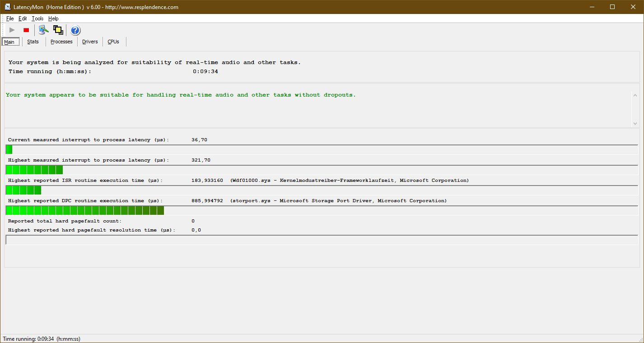Open the Drivers tab
This screenshot has height=343, width=644.
click(90, 42)
